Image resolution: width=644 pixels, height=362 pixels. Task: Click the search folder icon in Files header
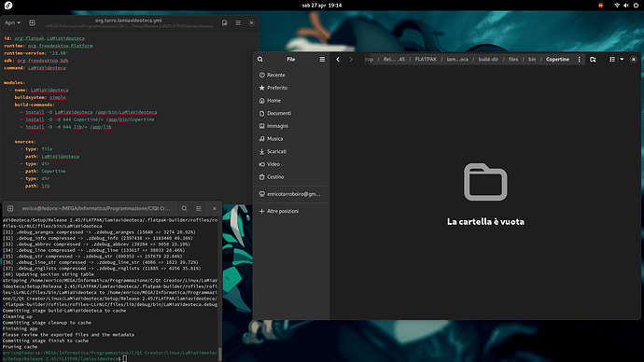pos(593,59)
